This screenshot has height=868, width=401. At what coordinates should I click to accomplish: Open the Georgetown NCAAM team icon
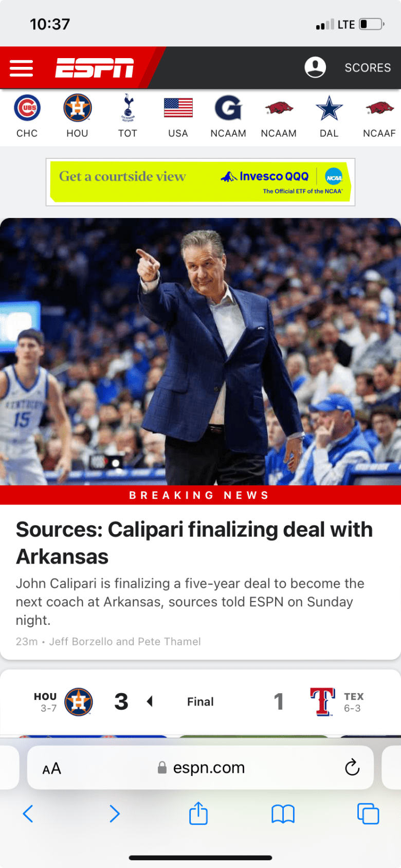click(228, 117)
